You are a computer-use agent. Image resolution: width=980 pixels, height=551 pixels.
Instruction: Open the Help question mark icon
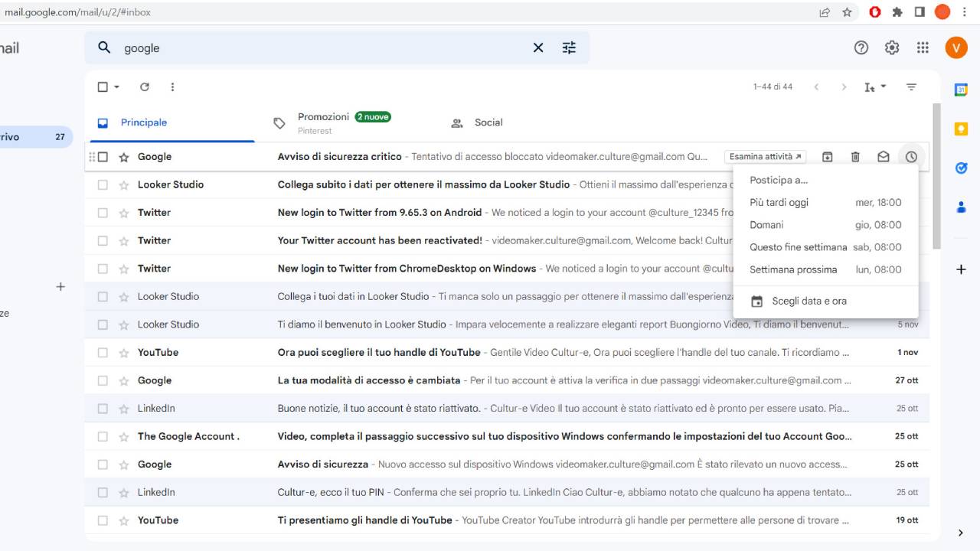[x=861, y=47]
